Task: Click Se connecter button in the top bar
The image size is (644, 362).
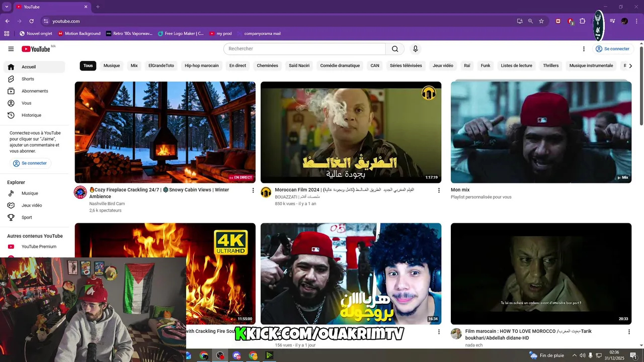Action: (612, 49)
